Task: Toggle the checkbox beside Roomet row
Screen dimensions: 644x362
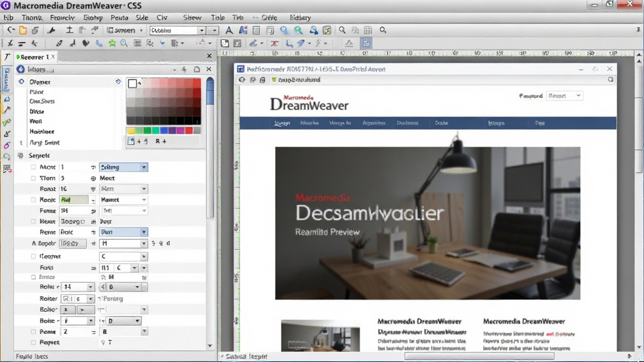Action: [x=33, y=256]
